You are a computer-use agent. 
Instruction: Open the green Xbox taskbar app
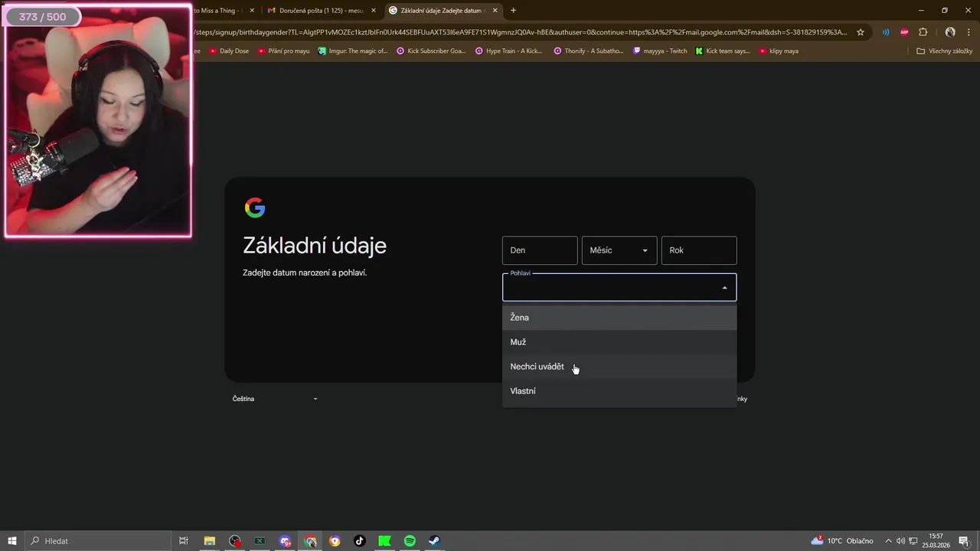(x=260, y=541)
